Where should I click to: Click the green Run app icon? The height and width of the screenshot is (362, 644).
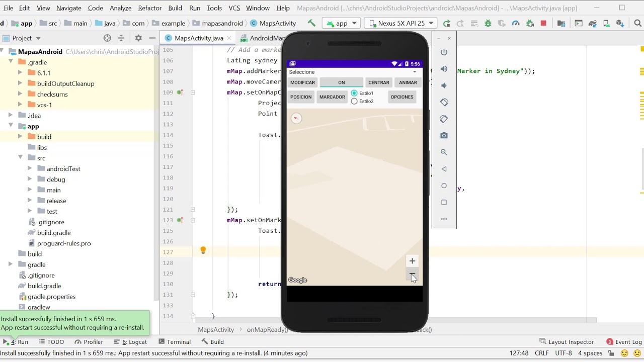446,23
